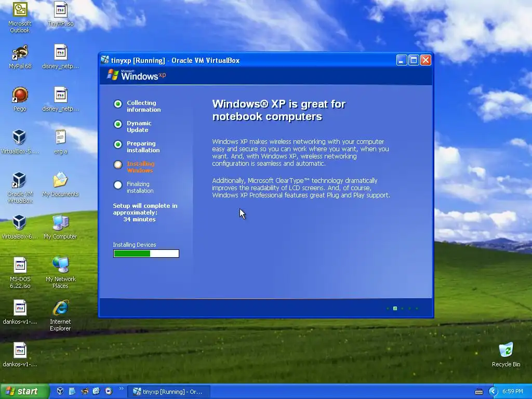Click the VirtualBox quick launch icon
The height and width of the screenshot is (399, 532).
click(x=60, y=391)
